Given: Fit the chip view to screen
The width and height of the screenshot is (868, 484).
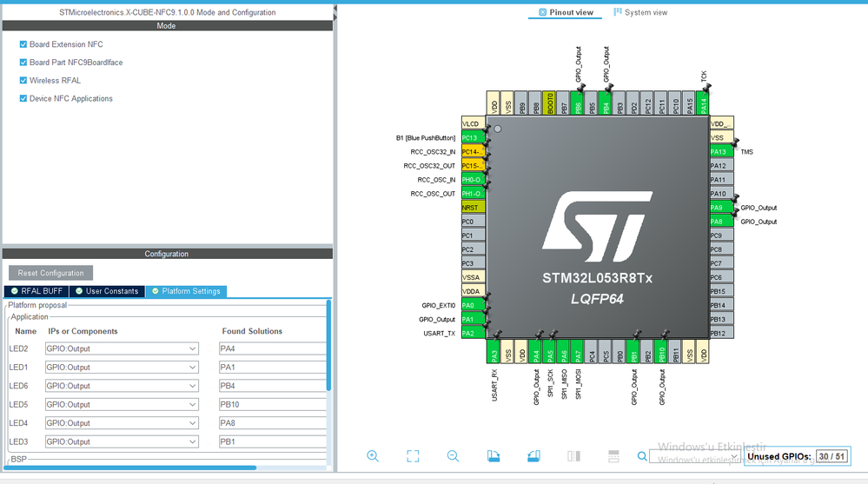Looking at the screenshot, I should pos(413,455).
